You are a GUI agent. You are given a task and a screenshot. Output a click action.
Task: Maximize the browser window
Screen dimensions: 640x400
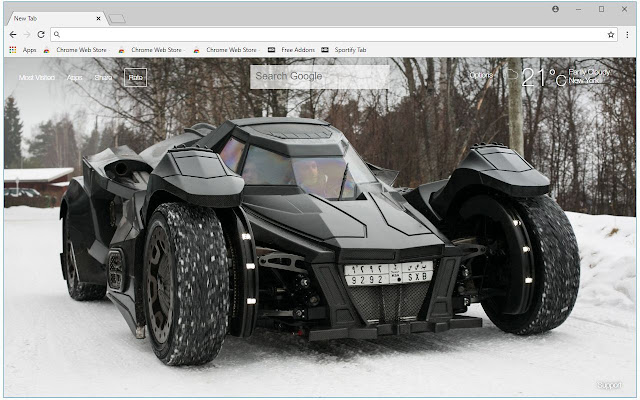click(x=601, y=9)
